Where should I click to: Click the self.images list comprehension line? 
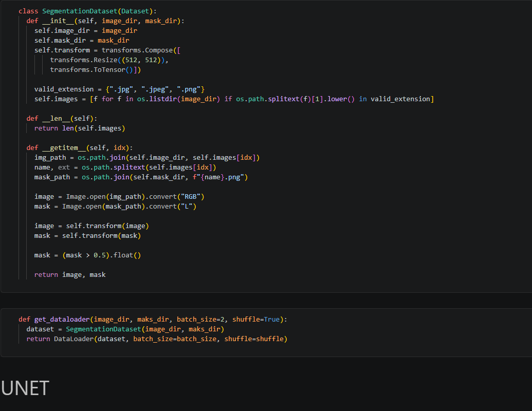(234, 99)
